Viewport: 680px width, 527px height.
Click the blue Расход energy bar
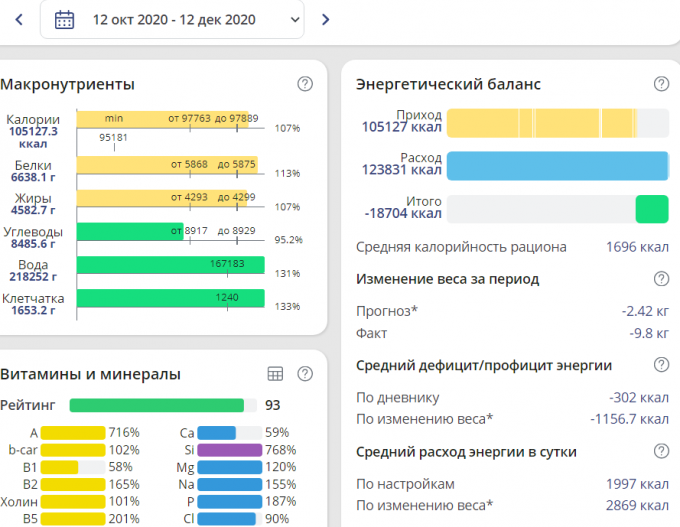coord(557,166)
